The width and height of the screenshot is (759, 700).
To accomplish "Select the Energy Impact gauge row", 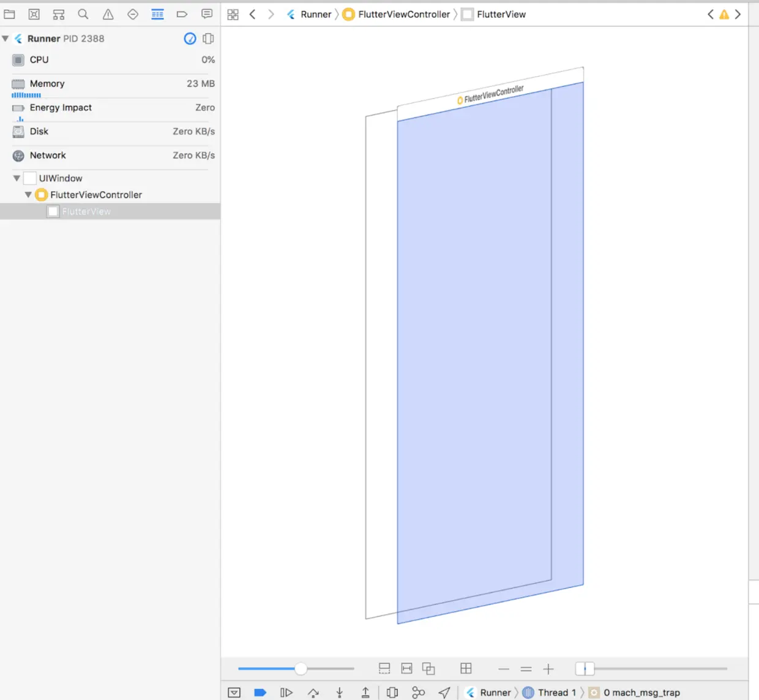I will click(x=110, y=110).
